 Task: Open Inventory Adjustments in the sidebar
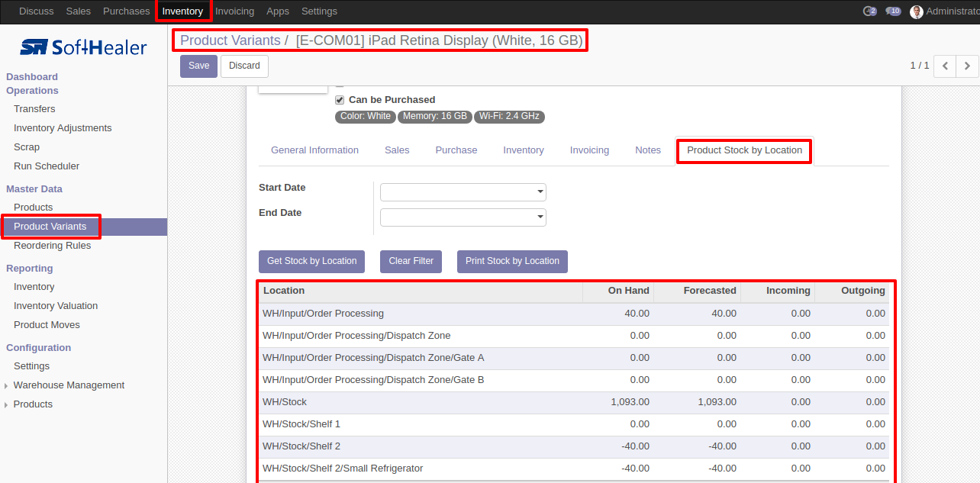point(63,128)
